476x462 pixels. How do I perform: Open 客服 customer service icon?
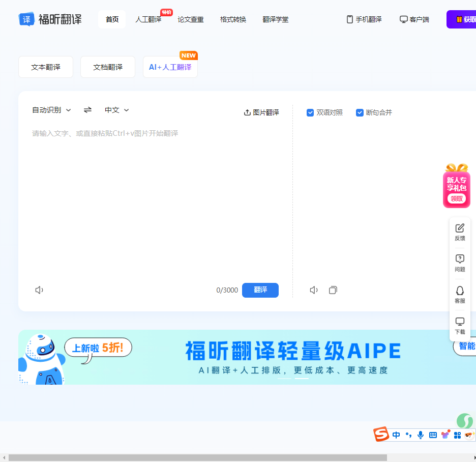[x=460, y=294]
